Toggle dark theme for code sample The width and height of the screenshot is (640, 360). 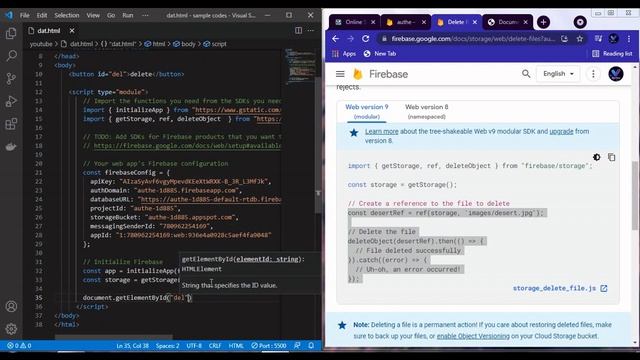tap(597, 157)
